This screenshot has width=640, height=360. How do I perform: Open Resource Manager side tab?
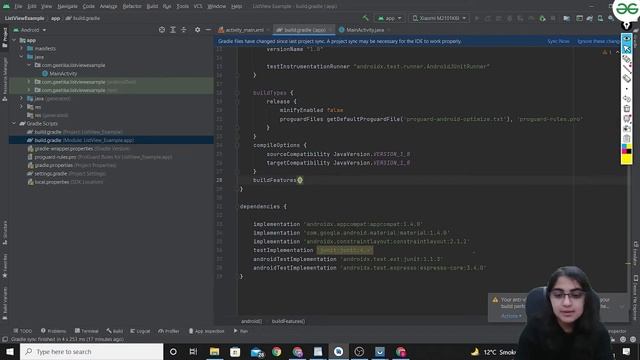point(5,80)
